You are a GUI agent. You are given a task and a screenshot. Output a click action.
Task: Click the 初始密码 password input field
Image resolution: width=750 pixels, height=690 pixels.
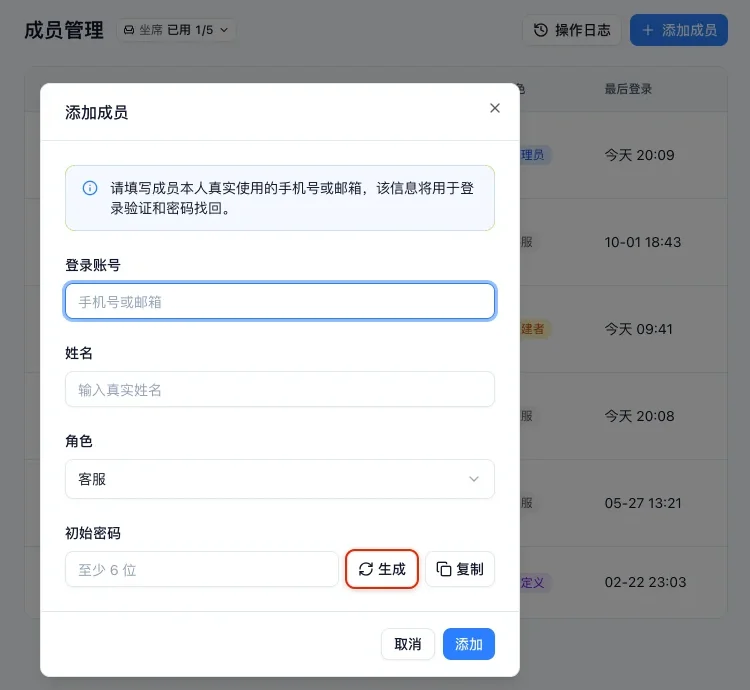pyautogui.click(x=202, y=569)
